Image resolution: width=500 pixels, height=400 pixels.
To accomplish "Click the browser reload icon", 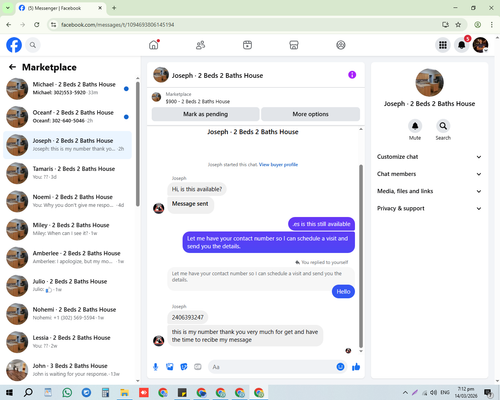I will [x=37, y=25].
